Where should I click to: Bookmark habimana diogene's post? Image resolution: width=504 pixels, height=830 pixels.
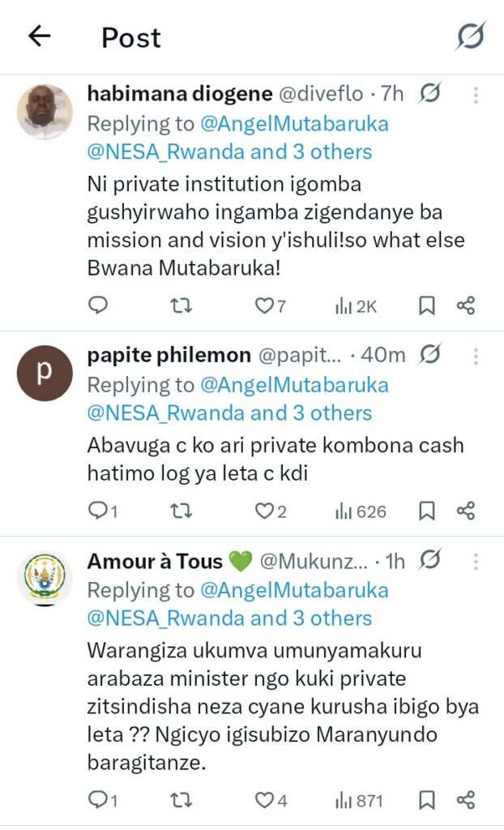(x=426, y=306)
